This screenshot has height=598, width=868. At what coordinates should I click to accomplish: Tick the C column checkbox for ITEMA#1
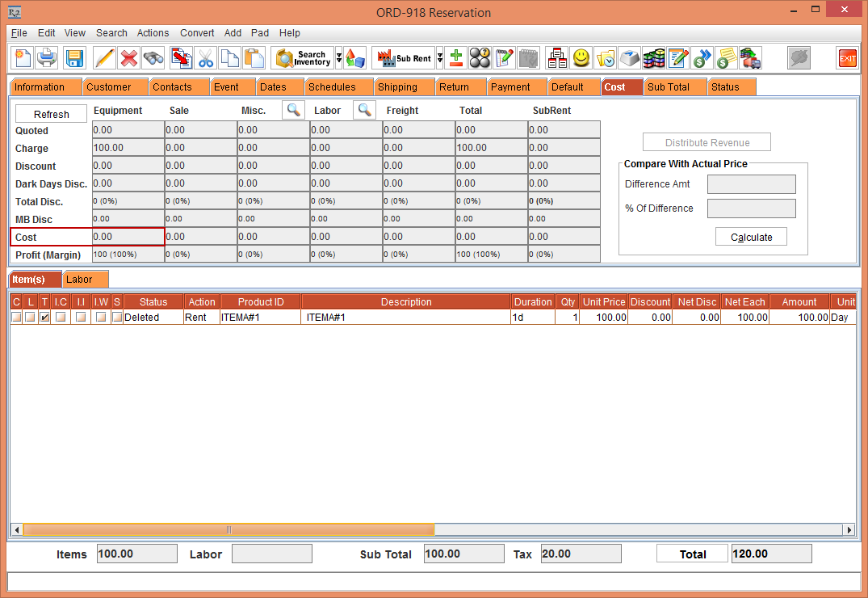pos(16,318)
